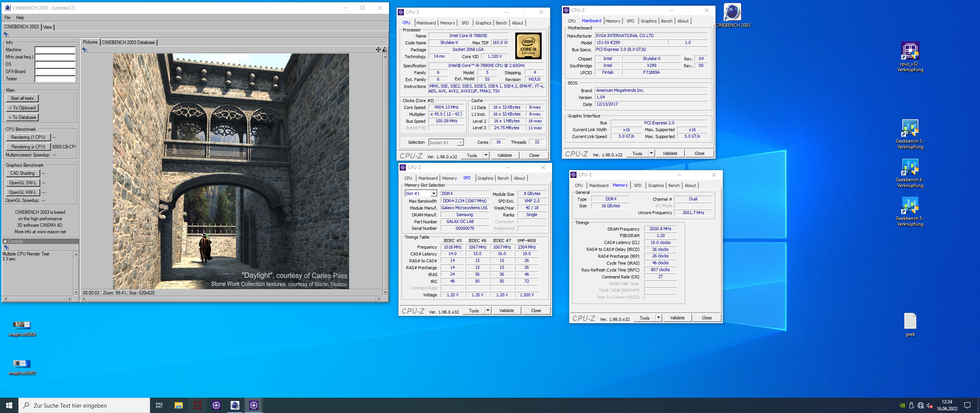Click the pin icon in Console panel
Image resolution: width=980 pixels, height=413 pixels.
pyautogui.click(x=7, y=247)
